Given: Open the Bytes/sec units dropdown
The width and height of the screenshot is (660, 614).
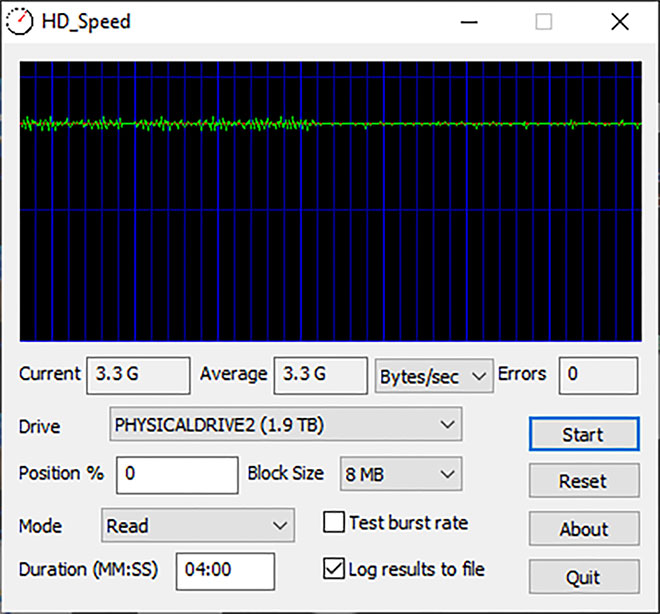Looking at the screenshot, I should click(x=434, y=376).
